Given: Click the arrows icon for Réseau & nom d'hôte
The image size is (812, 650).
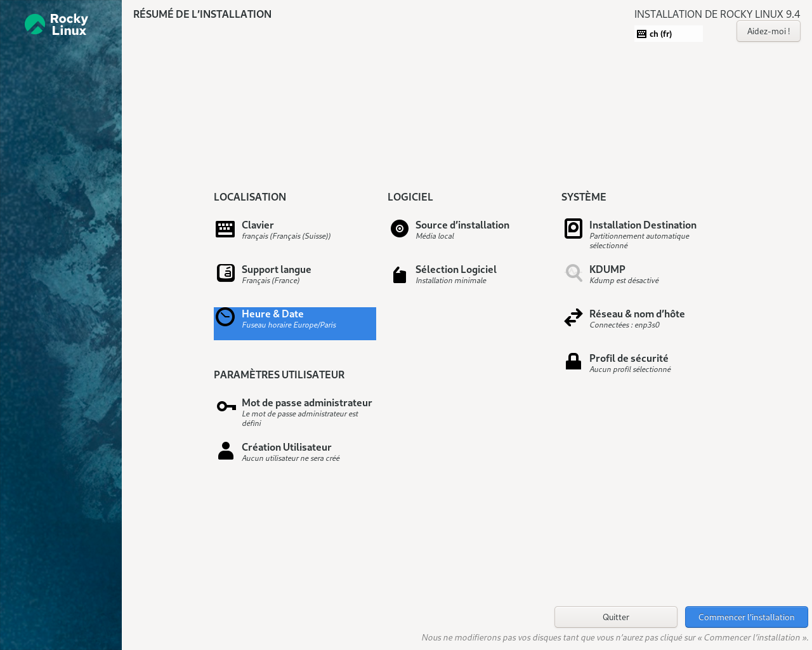Looking at the screenshot, I should coord(573,317).
